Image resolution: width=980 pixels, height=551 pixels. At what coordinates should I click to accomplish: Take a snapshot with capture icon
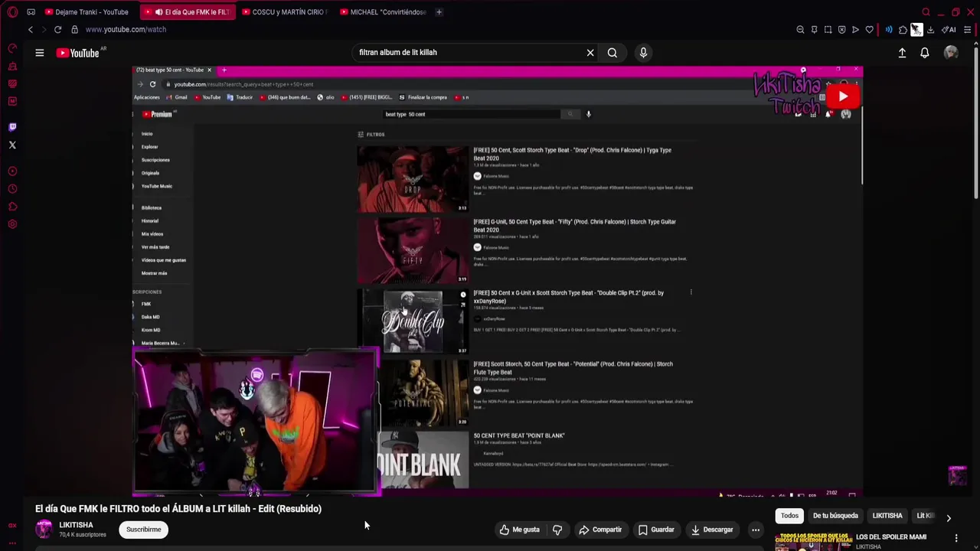pos(828,30)
